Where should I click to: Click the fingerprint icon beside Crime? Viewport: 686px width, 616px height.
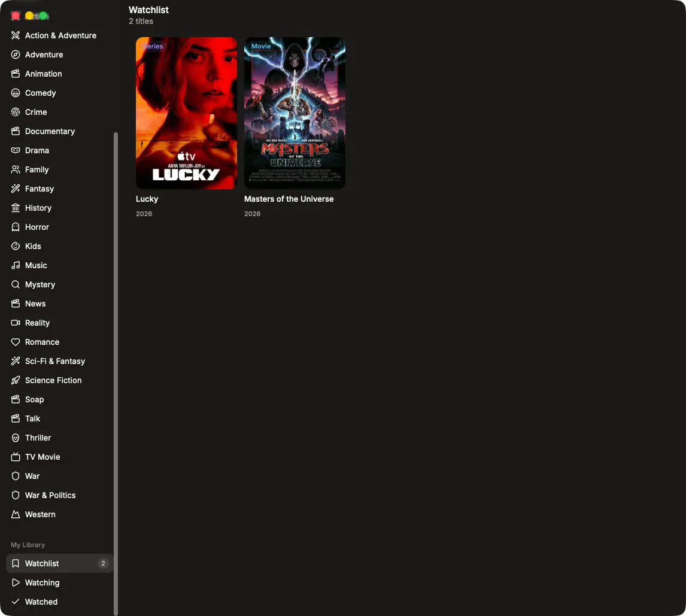pyautogui.click(x=16, y=112)
